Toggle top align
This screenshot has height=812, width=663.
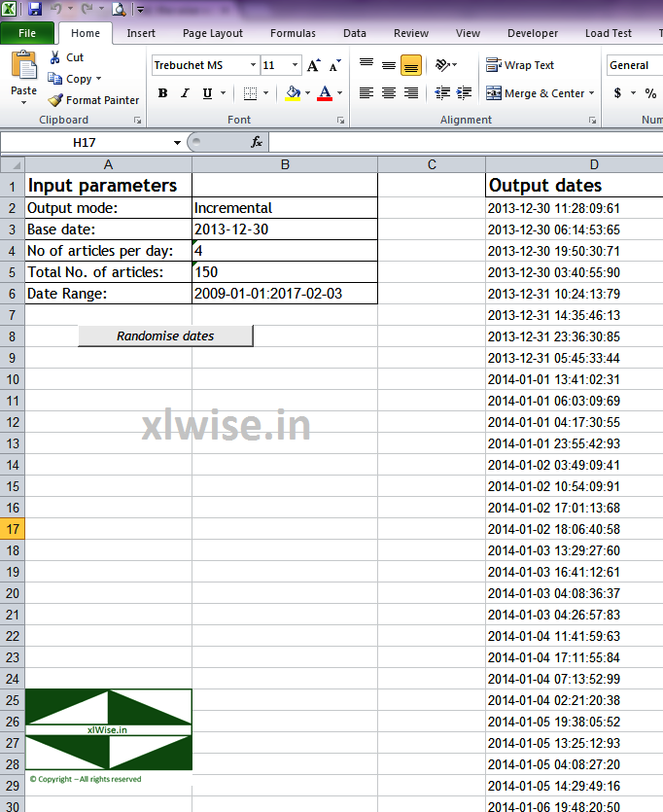coord(366,65)
